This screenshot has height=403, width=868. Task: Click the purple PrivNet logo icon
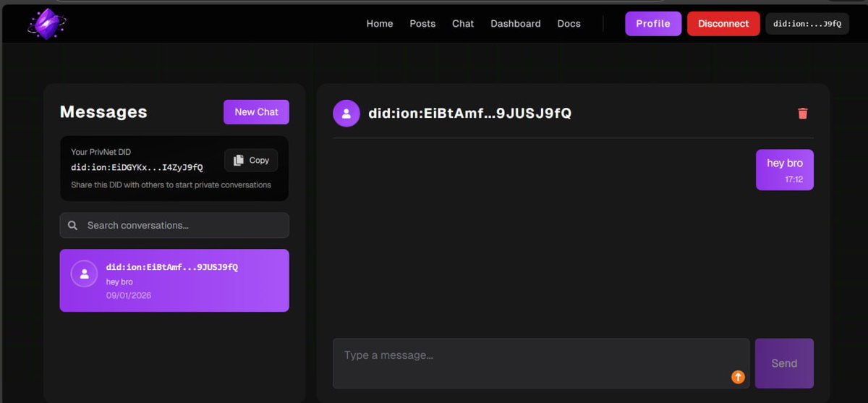[47, 24]
